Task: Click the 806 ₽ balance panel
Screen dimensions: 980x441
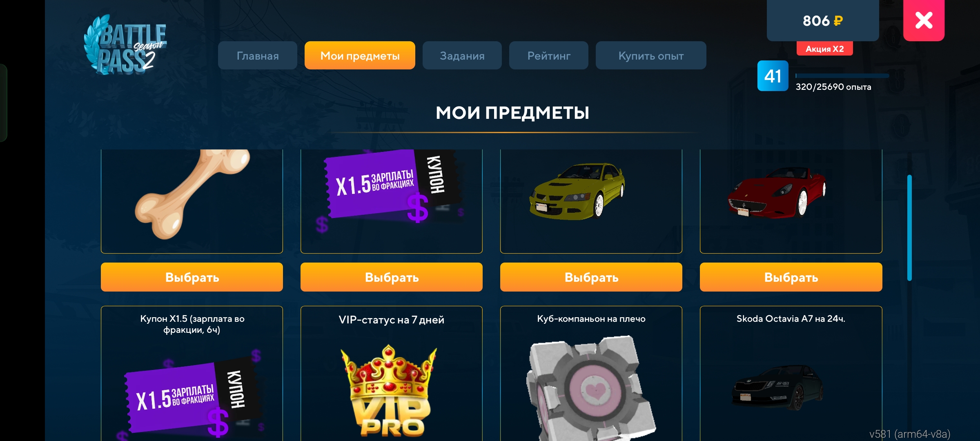Action: pyautogui.click(x=823, y=20)
